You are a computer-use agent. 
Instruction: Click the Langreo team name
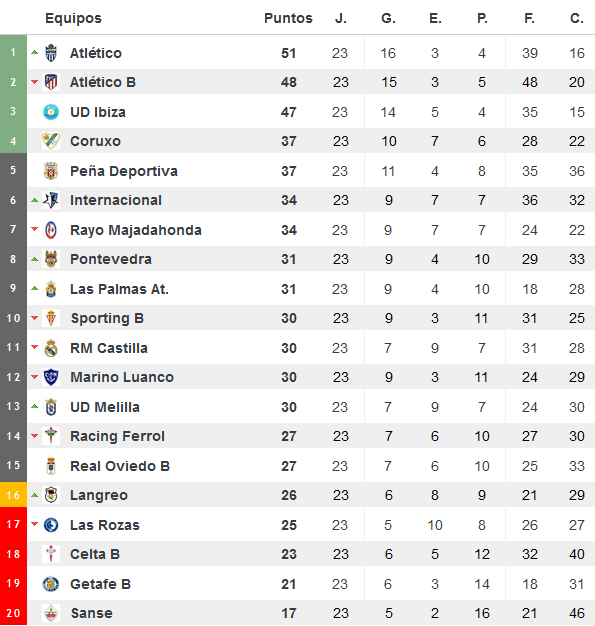coord(99,495)
